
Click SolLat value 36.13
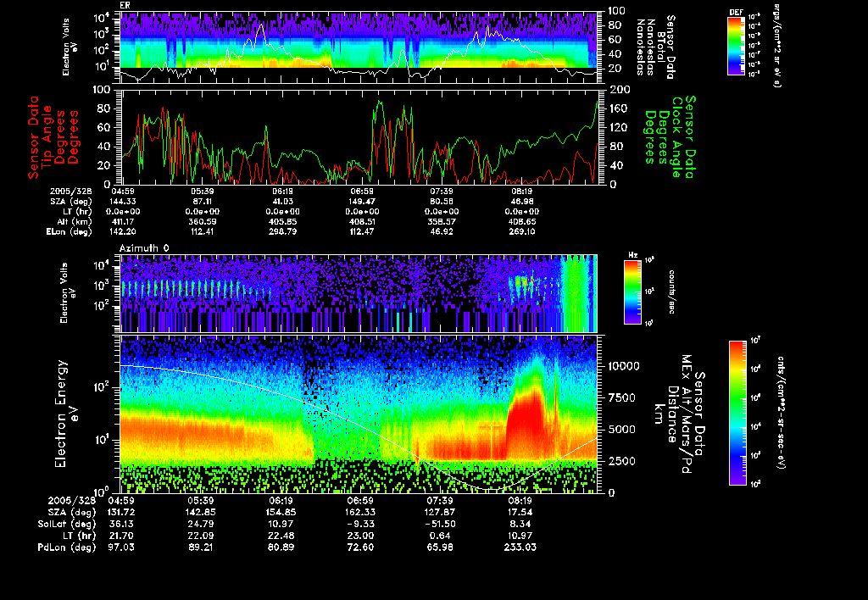(x=120, y=524)
